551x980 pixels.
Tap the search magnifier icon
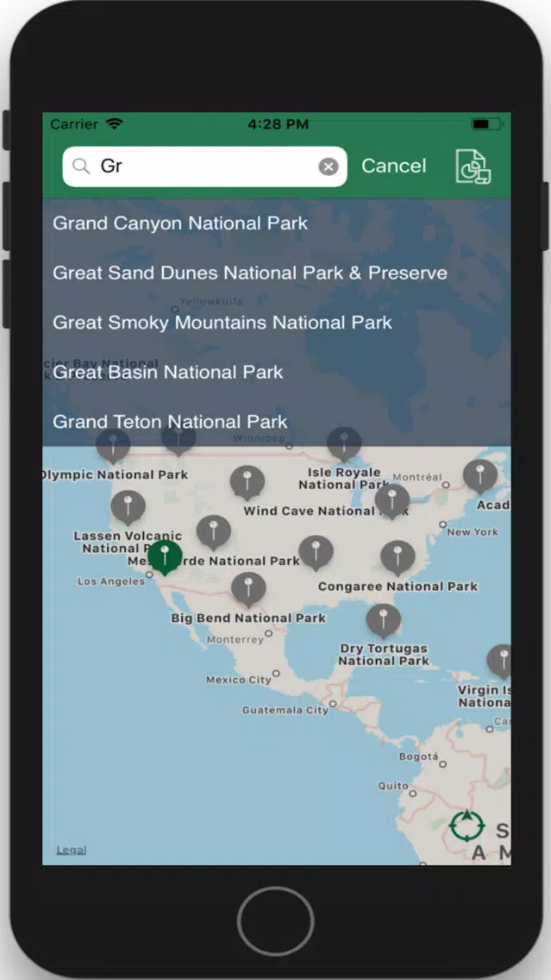tap(81, 166)
